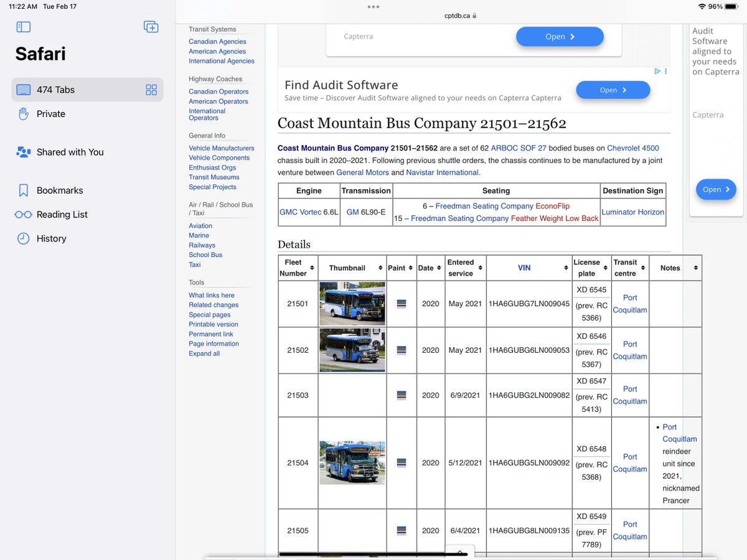This screenshot has height=560, width=747.
Task: Click Printable version link
Action: click(214, 324)
